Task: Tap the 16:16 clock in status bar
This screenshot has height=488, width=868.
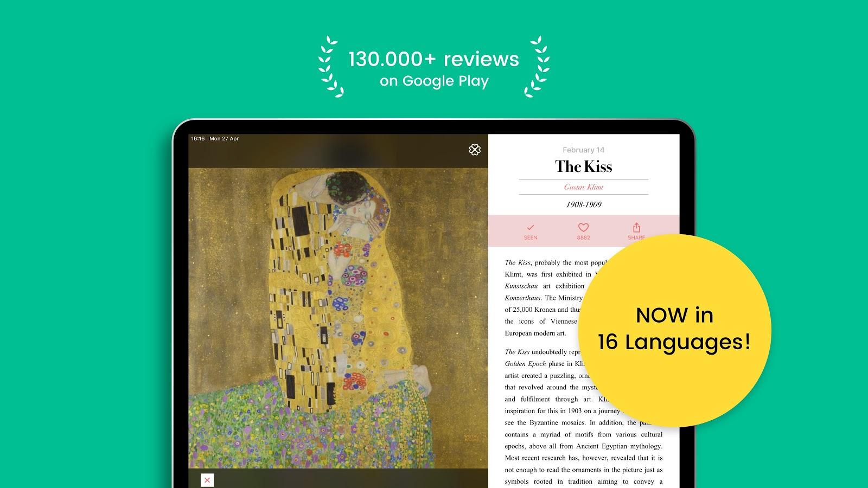Action: (198, 139)
